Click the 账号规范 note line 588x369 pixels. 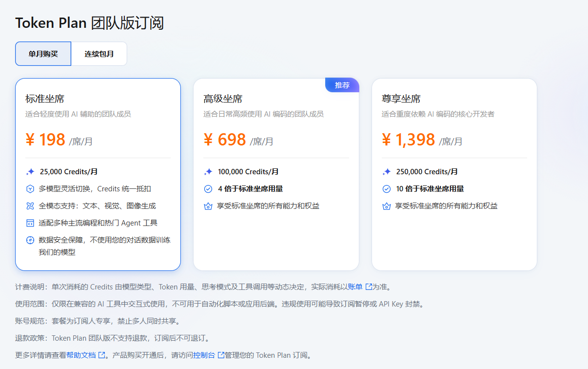(x=98, y=321)
